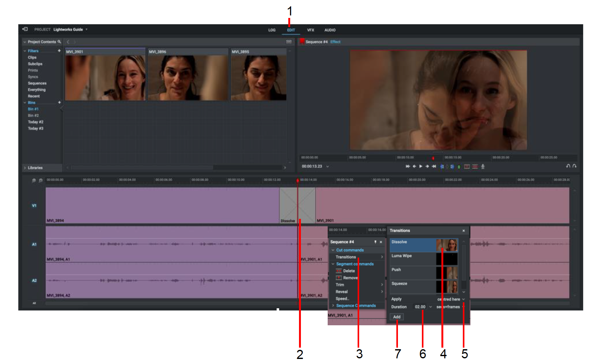Click the undo arrow icon above the viewer
The height and width of the screenshot is (364, 598).
tap(568, 166)
